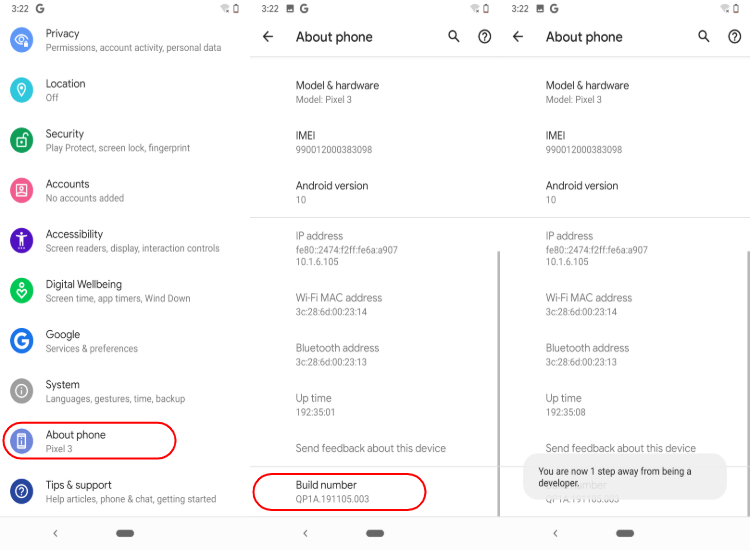Open Model & hardware in the middle About phone screen
Screen dimensions: 750x550
click(374, 92)
